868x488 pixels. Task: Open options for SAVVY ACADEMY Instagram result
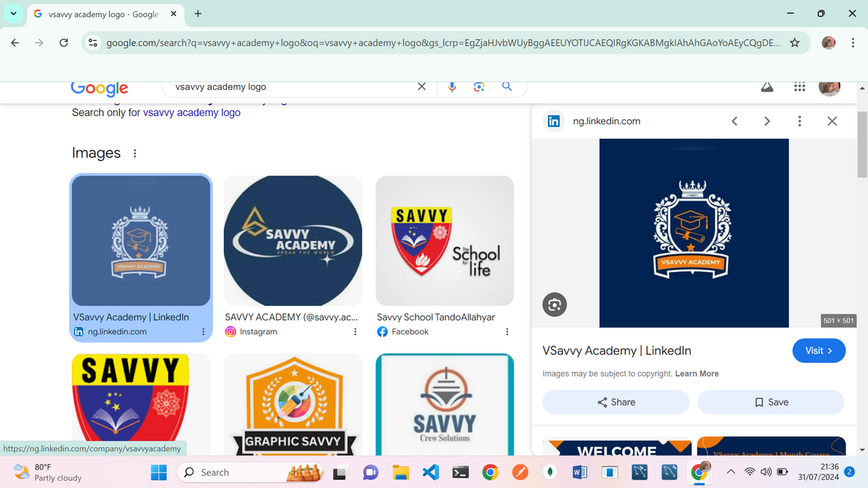(x=355, y=331)
